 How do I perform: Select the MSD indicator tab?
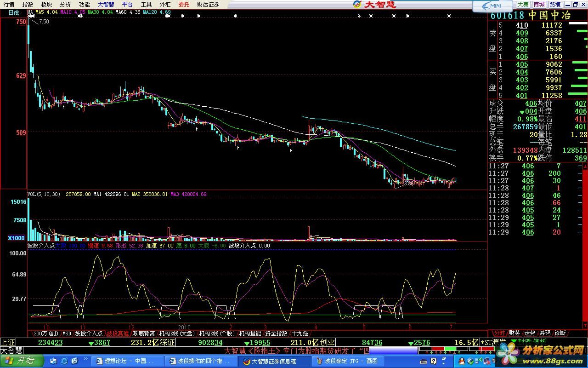(67, 333)
